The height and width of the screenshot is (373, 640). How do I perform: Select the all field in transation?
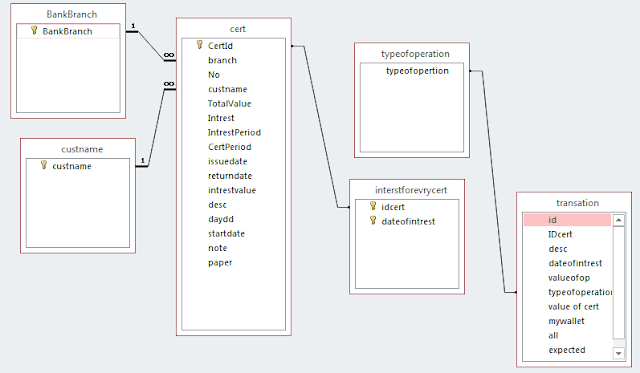tap(553, 336)
